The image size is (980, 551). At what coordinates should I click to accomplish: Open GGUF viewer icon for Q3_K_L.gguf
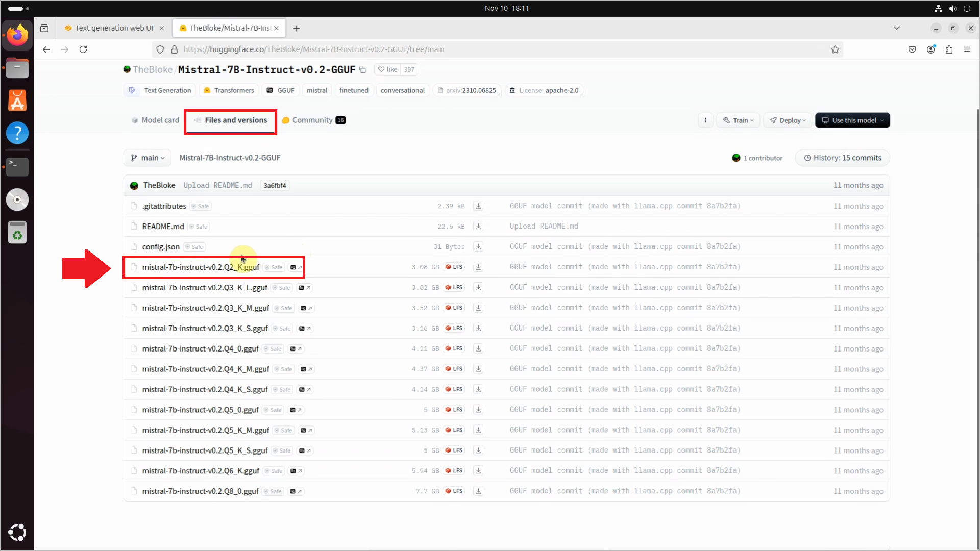coord(304,288)
